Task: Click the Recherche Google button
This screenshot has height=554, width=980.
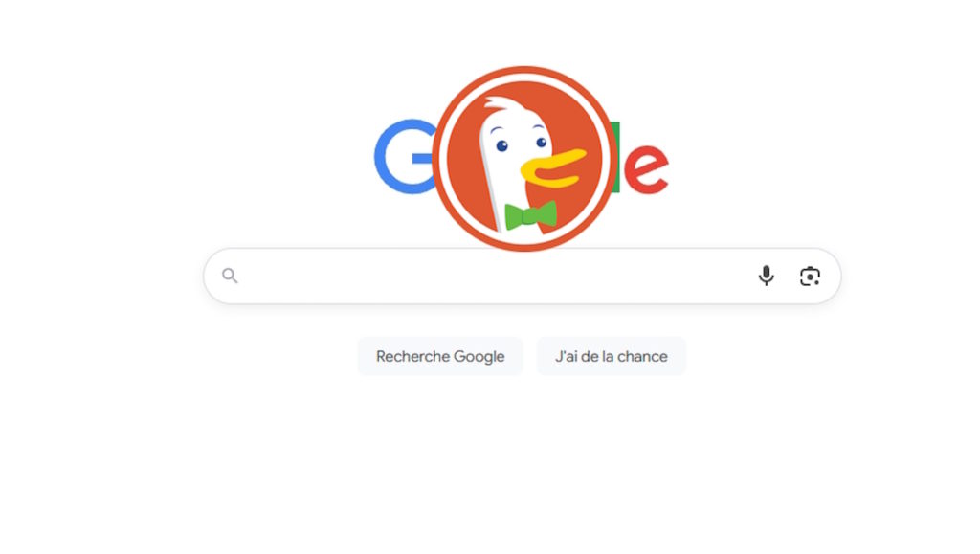Action: coord(440,356)
